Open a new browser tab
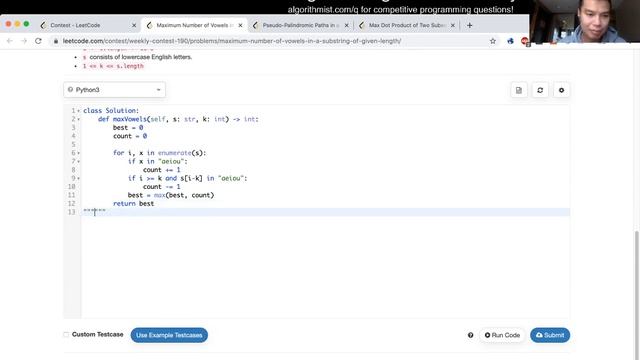Image resolution: width=640 pixels, height=360 pixels. [469, 25]
